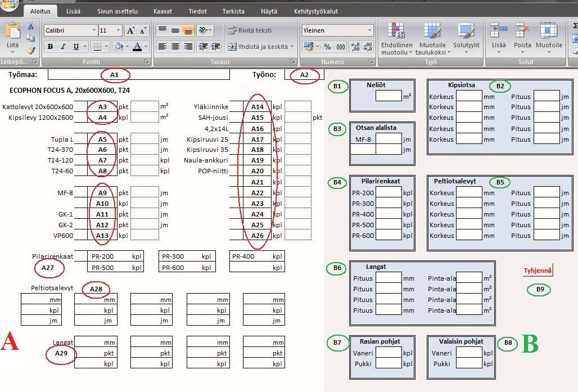
Task: Open the Kehitystyökalut tab
Action: pos(316,11)
